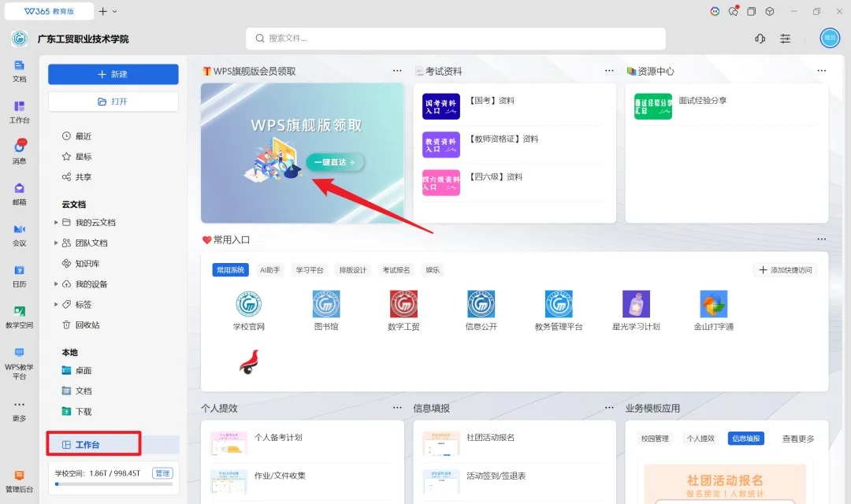
Task: Open 图书馆 shortcut icon
Action: click(x=326, y=304)
